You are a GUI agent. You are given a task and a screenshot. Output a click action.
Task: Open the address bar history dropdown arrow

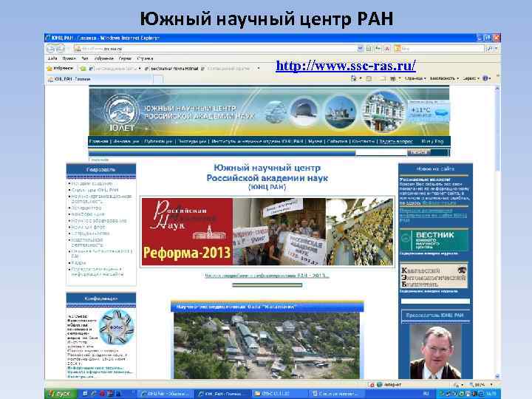coord(360,49)
